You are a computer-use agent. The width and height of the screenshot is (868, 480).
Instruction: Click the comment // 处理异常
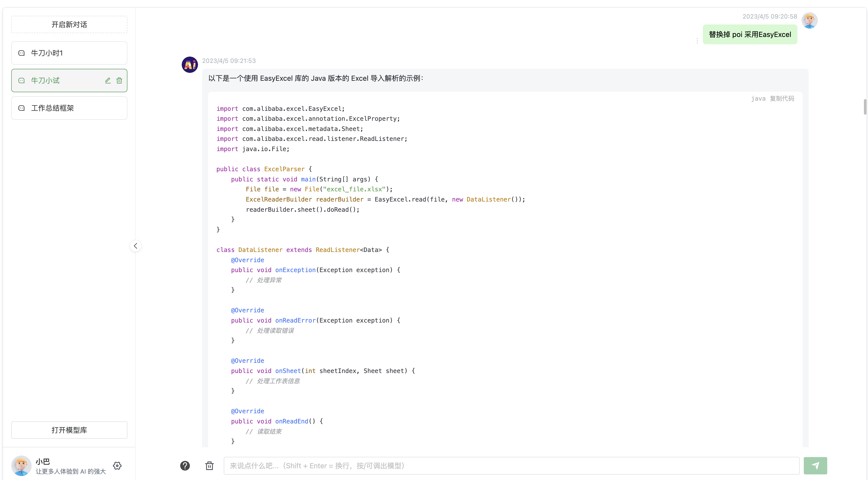[264, 280]
